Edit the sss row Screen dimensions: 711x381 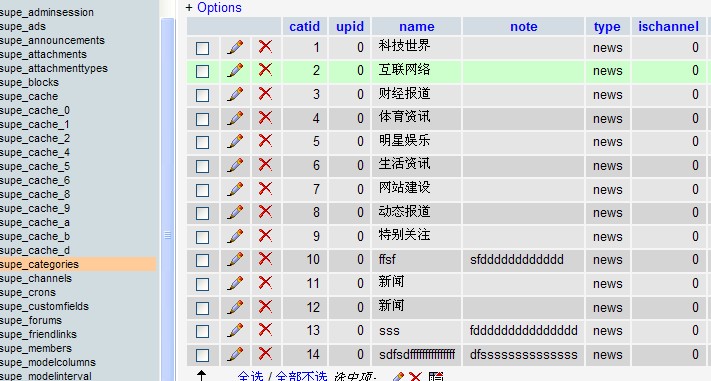[x=235, y=330]
